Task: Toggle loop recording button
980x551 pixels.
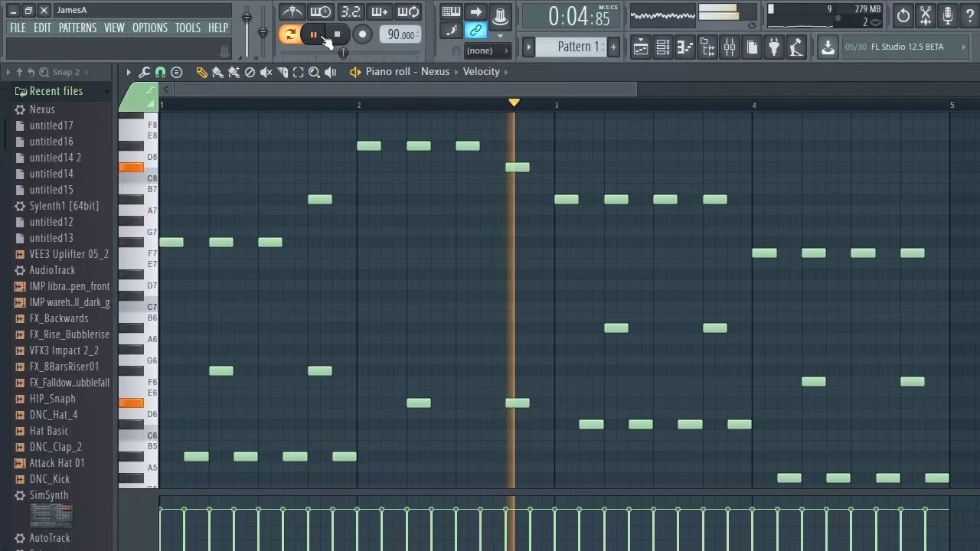Action: 408,11
